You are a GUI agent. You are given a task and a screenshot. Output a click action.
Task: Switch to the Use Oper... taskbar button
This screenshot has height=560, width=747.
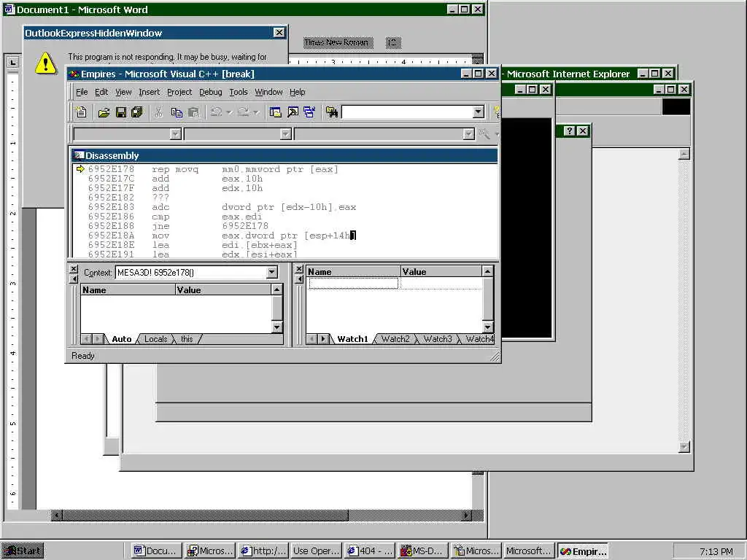click(x=317, y=551)
